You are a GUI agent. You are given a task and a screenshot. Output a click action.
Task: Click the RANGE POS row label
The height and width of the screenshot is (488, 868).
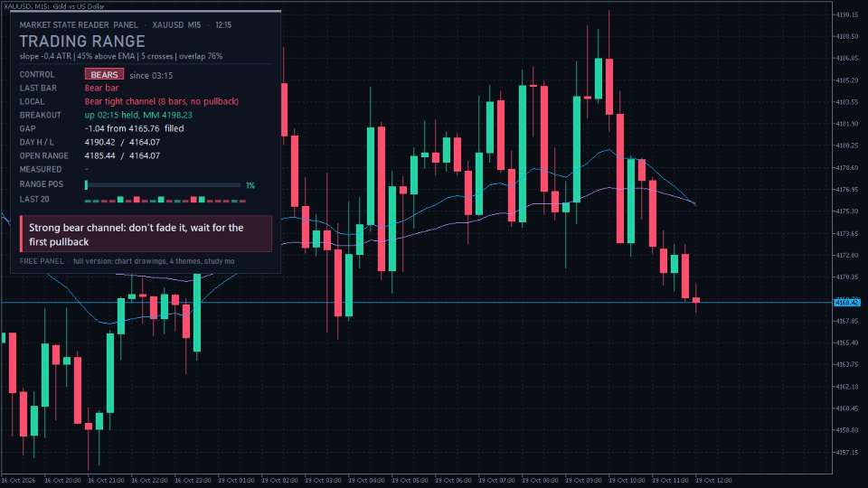pos(42,184)
